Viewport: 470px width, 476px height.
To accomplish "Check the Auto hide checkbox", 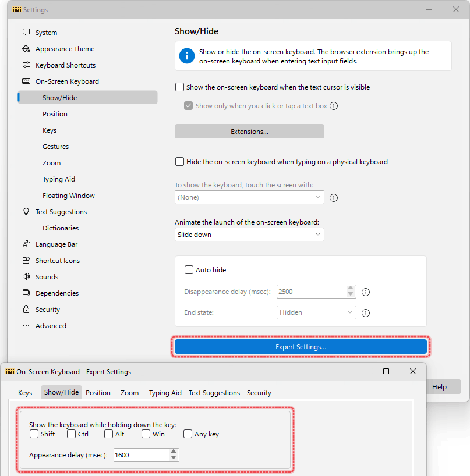I will point(189,269).
